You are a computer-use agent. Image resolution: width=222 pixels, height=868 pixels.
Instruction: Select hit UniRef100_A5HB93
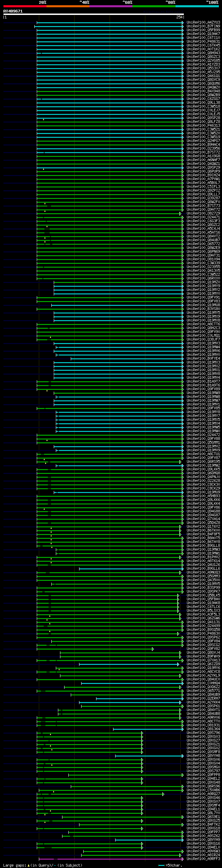tap(203, 496)
